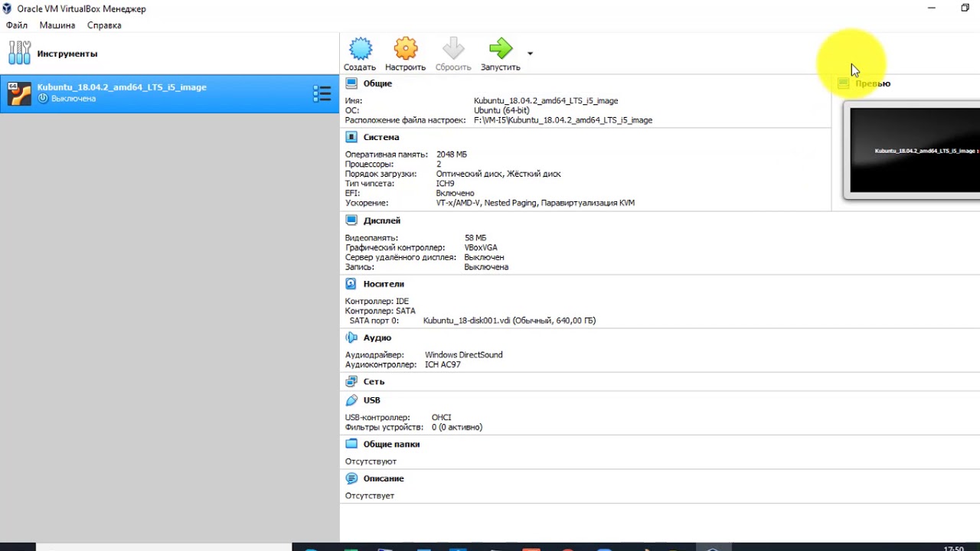Image resolution: width=980 pixels, height=551 pixels.
Task: Click the 58 МБ video memory value
Action: [x=475, y=238]
